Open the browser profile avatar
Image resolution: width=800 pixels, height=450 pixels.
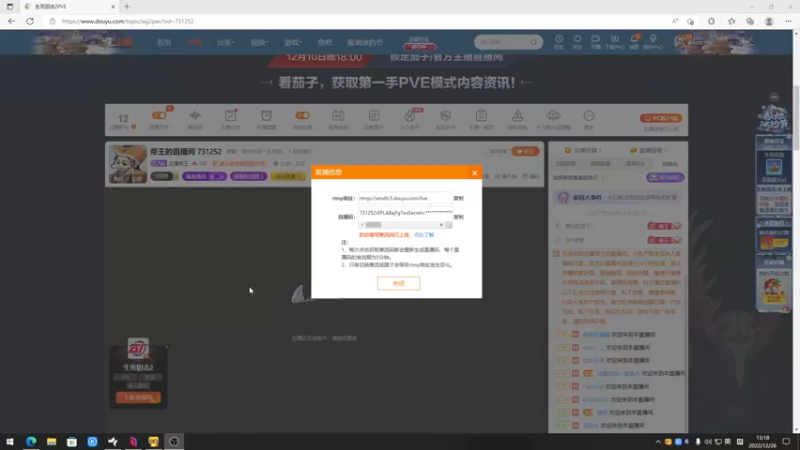769,21
